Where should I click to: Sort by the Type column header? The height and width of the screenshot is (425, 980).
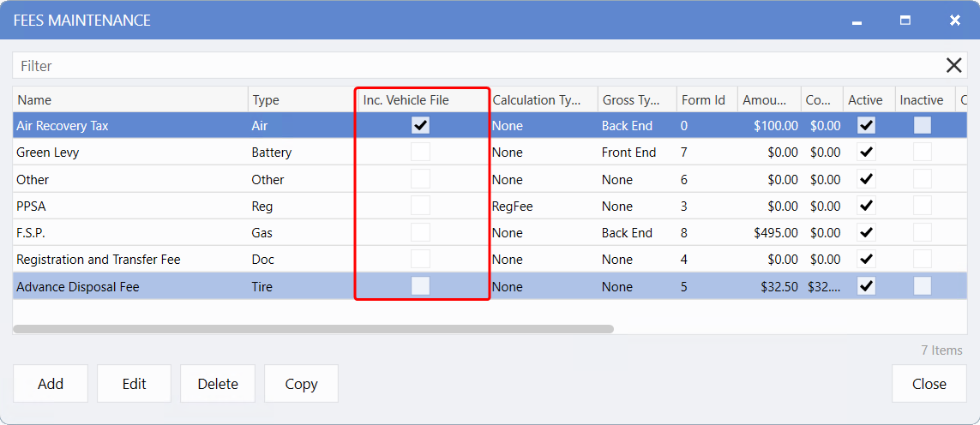point(300,100)
